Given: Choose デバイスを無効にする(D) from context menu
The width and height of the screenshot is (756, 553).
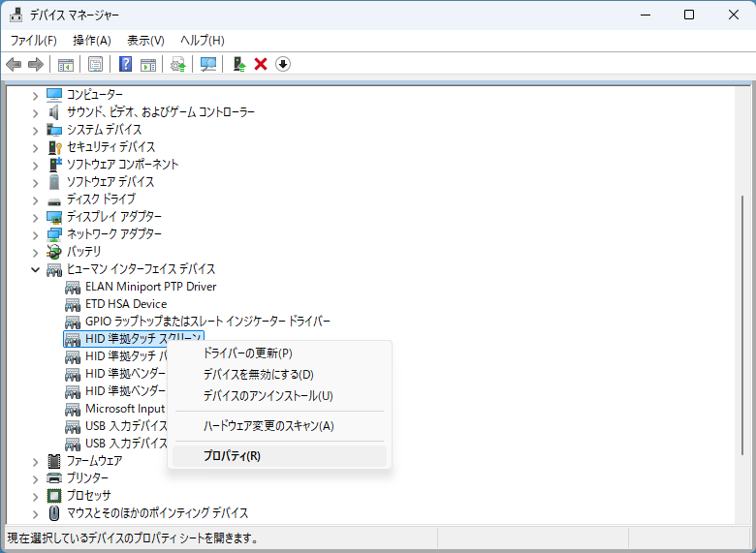Looking at the screenshot, I should [x=280, y=374].
